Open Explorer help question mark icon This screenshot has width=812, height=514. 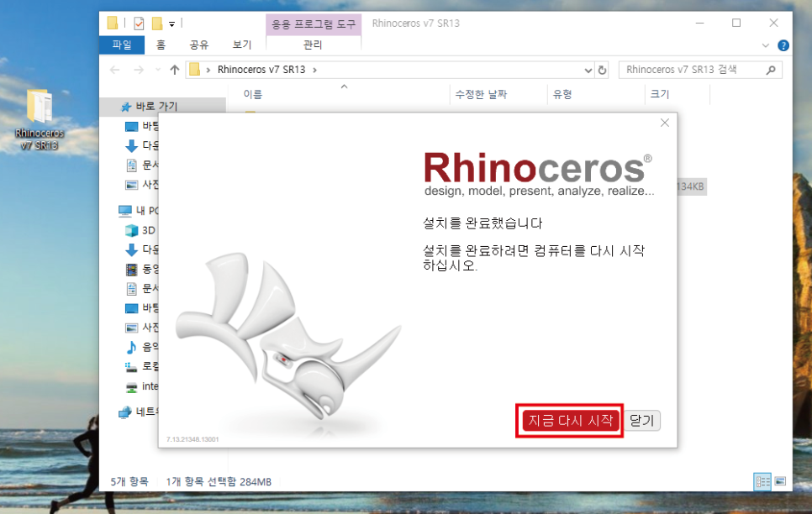point(783,45)
